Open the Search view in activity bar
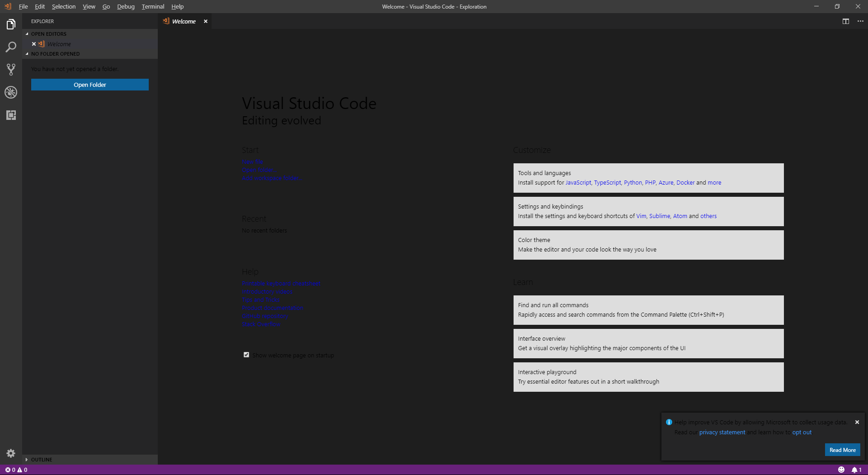The height and width of the screenshot is (475, 868). point(10,47)
